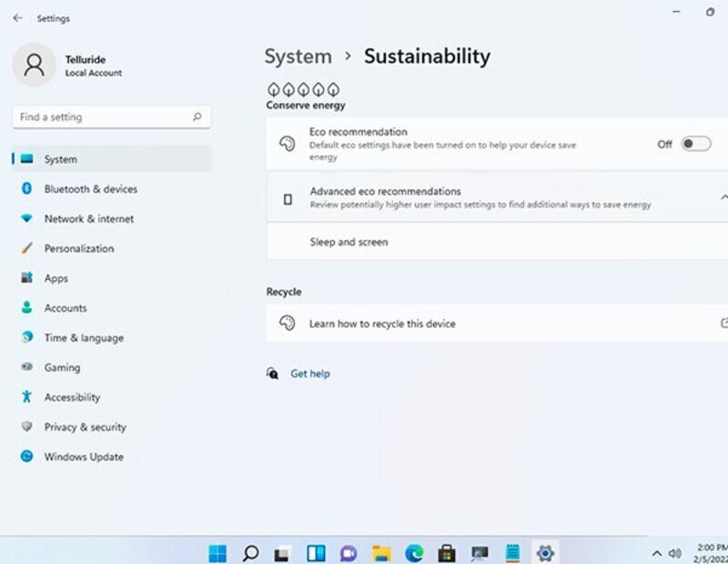This screenshot has height=564, width=728.
Task: Open Learn how to recycle this device
Action: pos(382,324)
